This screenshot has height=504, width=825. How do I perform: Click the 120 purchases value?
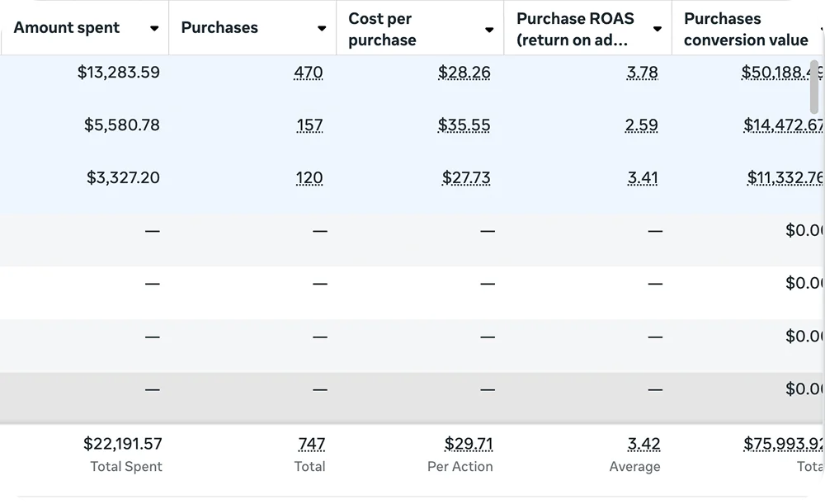pos(309,178)
